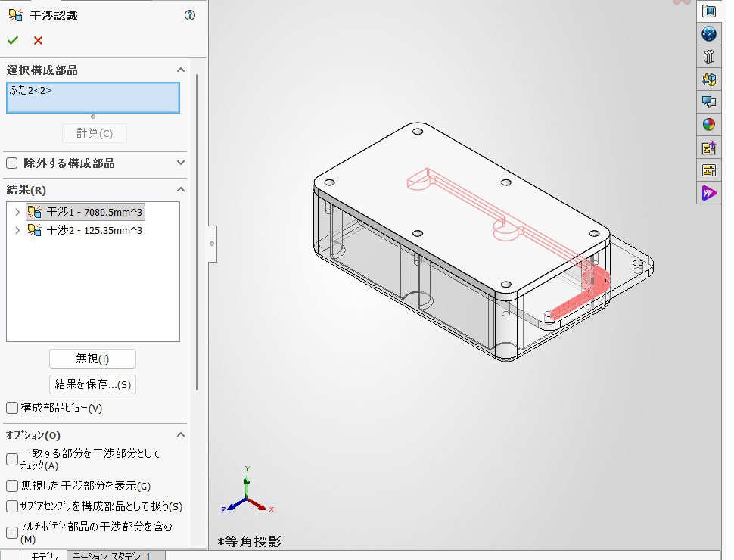Open the purple arrow task pane tab
This screenshot has width=734, height=560.
coord(709,193)
